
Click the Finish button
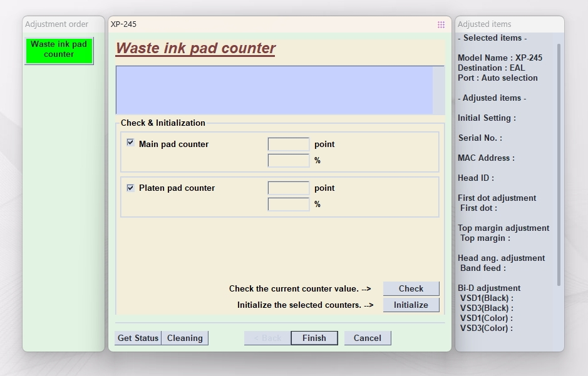point(314,338)
